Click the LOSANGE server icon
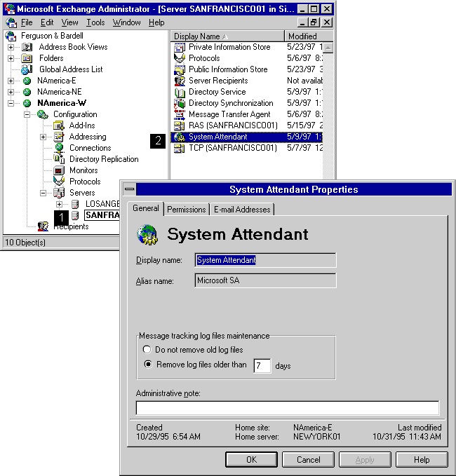 (75, 204)
